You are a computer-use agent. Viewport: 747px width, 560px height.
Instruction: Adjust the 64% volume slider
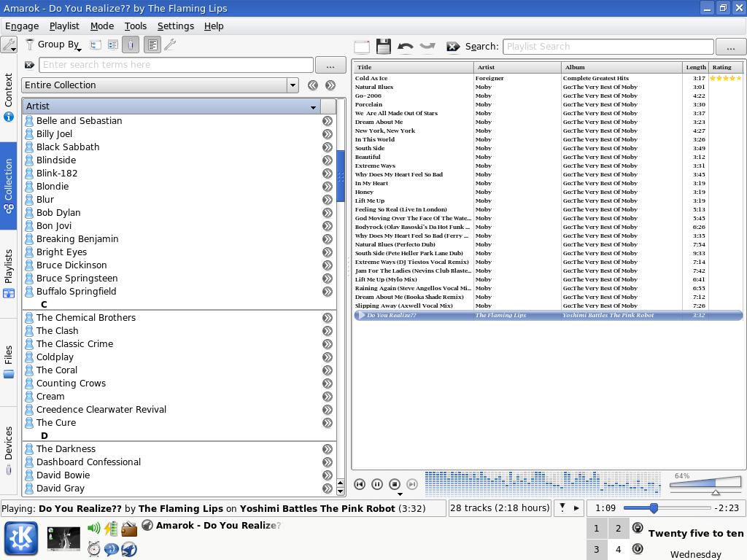click(x=705, y=485)
